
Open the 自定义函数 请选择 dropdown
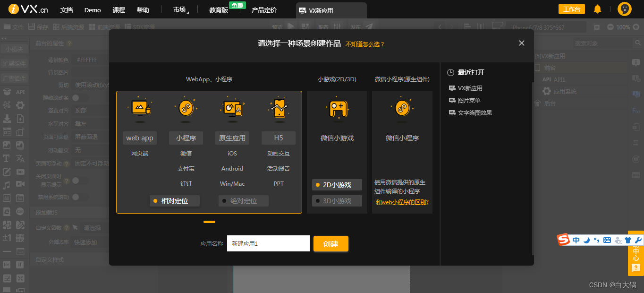coord(94,228)
